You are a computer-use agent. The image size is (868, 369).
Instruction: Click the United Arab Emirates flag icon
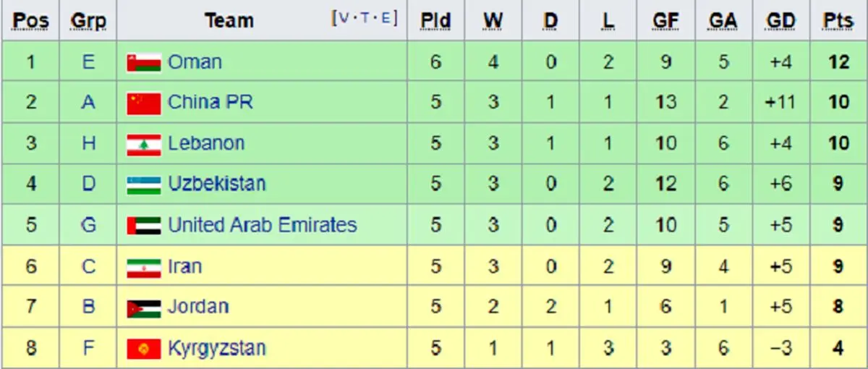(143, 226)
